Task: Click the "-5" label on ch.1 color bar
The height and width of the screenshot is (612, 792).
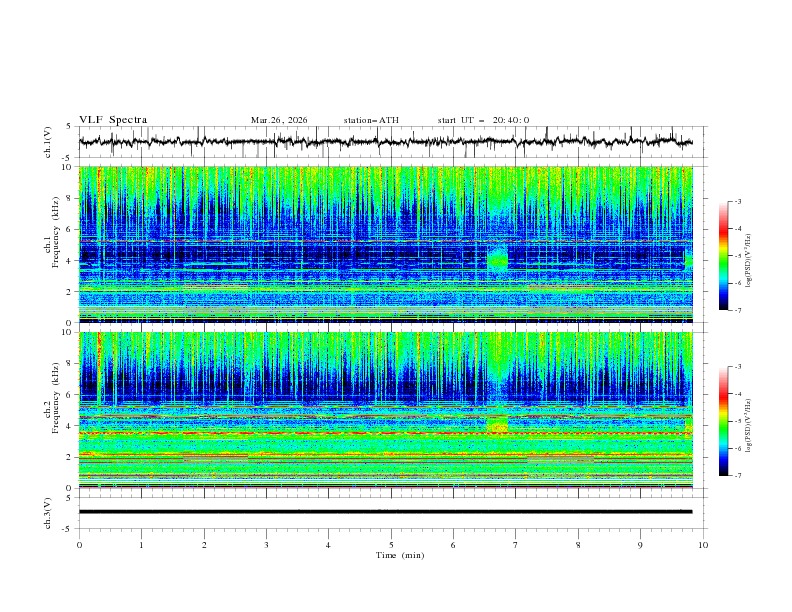Action: (737, 256)
